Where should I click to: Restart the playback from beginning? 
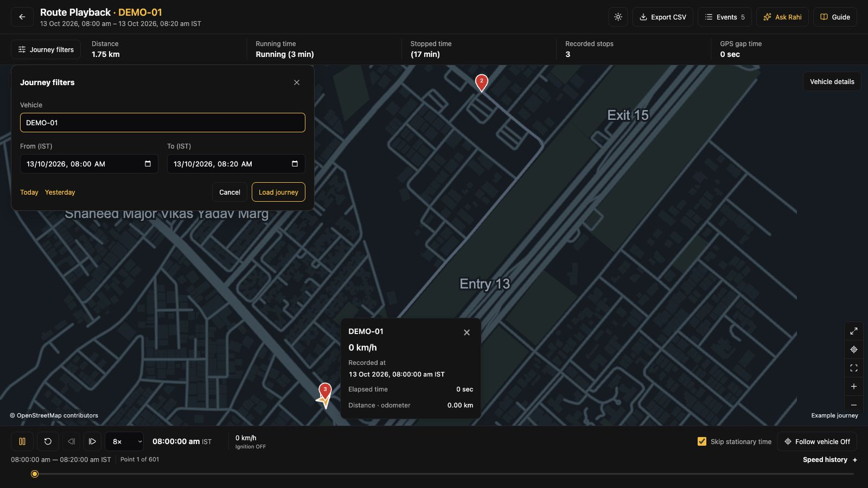(x=48, y=441)
